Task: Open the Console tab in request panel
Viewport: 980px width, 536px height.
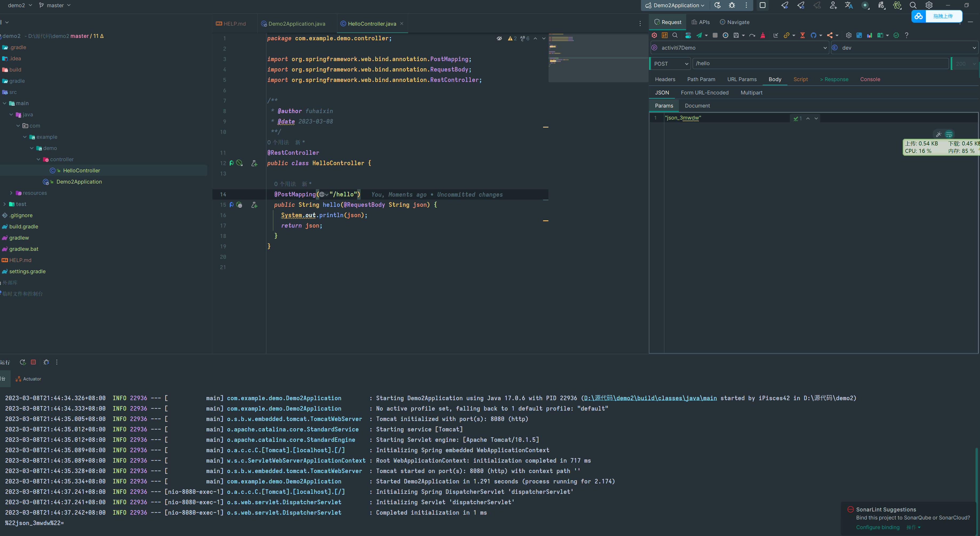Action: [x=870, y=80]
